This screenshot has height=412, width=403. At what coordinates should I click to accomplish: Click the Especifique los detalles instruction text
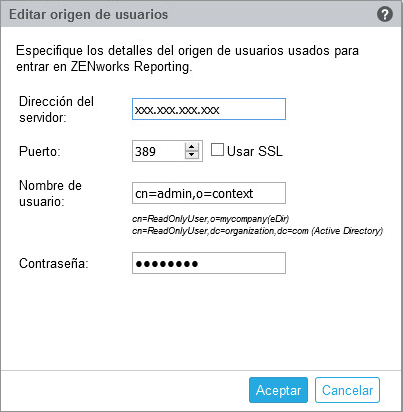point(187,59)
